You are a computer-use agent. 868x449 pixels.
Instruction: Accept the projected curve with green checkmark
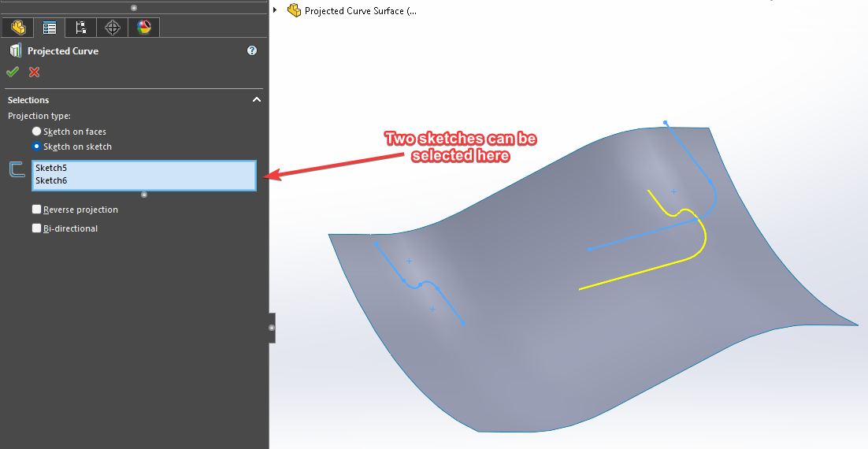(x=13, y=72)
